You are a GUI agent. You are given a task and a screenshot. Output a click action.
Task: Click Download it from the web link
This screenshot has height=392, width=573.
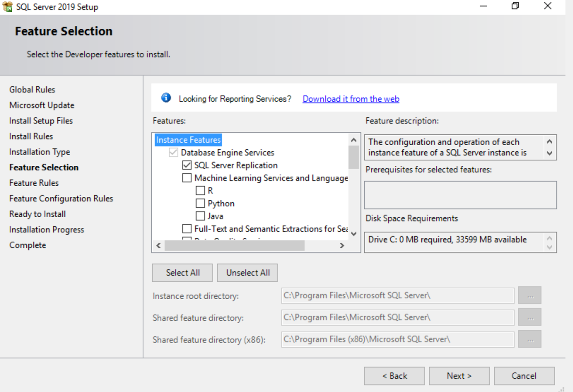[x=351, y=99]
